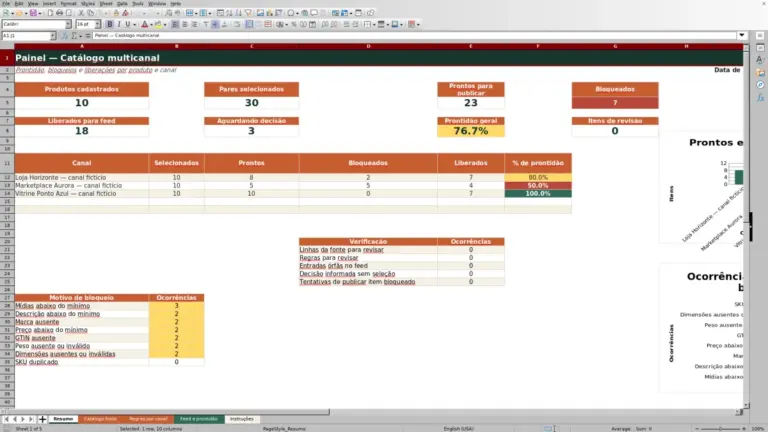Click the Export as PDF icon
The image size is (768, 432).
(x=50, y=13)
